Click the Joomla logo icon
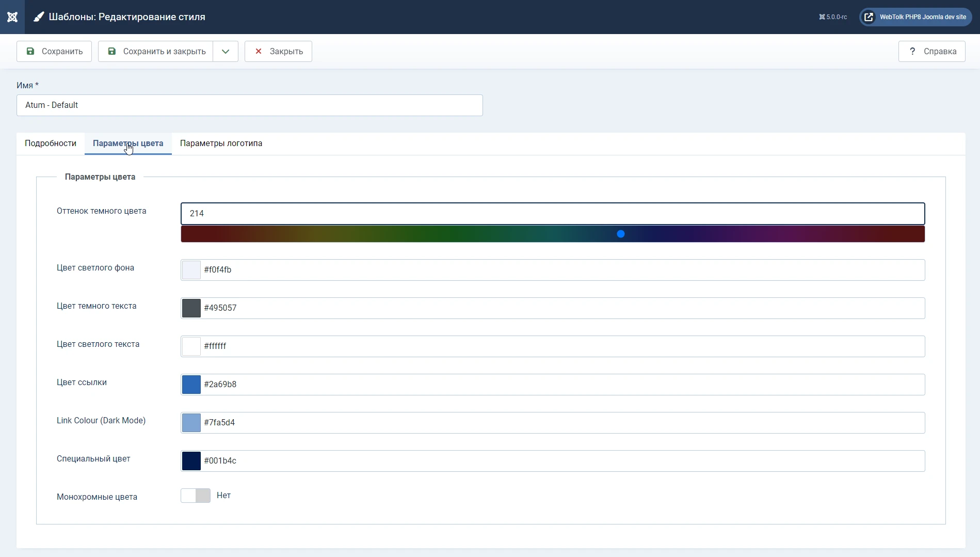 point(12,17)
